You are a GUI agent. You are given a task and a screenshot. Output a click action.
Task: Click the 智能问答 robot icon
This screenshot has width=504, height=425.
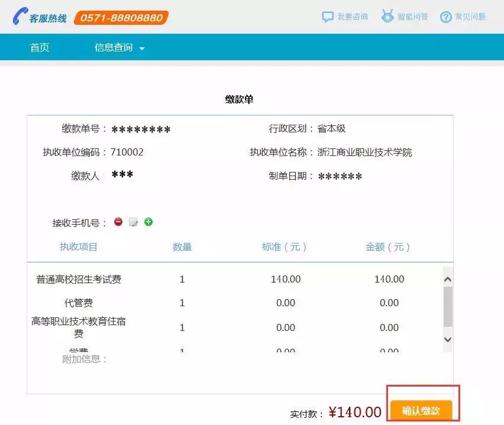[x=387, y=17]
